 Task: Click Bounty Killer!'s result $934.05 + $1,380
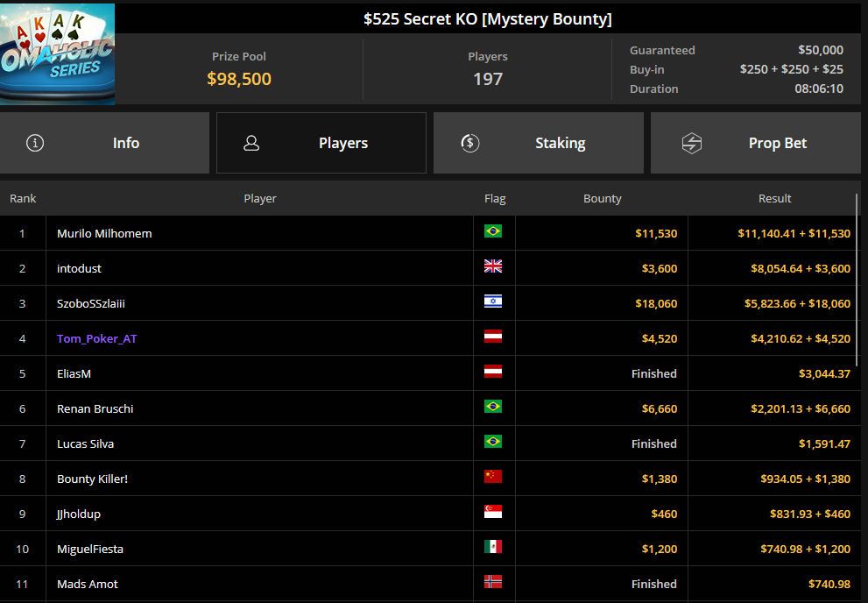click(x=806, y=479)
